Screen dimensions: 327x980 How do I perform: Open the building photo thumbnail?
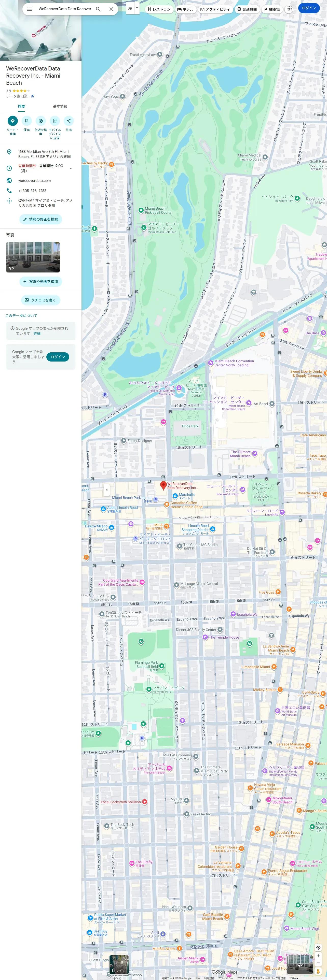(x=33, y=257)
